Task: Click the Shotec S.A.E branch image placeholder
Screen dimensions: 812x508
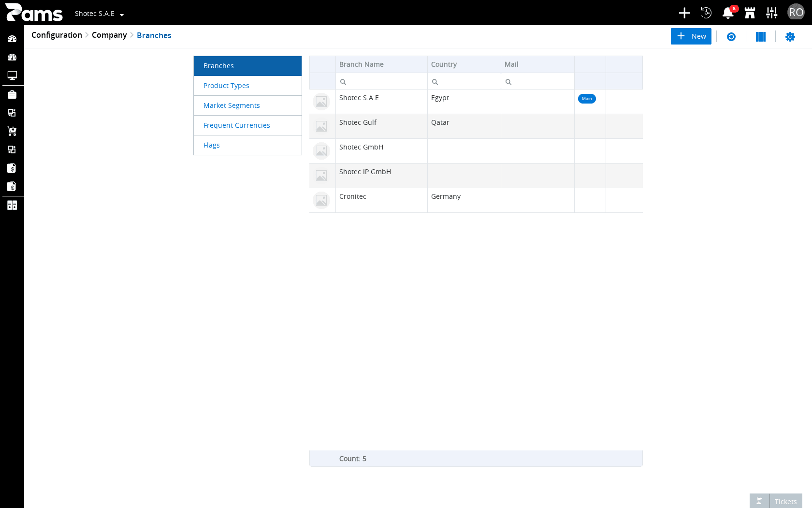Action: pyautogui.click(x=321, y=102)
